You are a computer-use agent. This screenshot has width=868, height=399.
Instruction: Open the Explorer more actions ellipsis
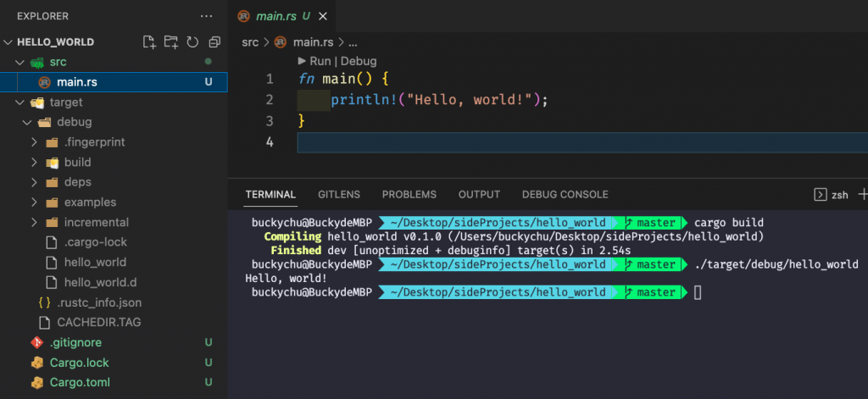(x=206, y=16)
